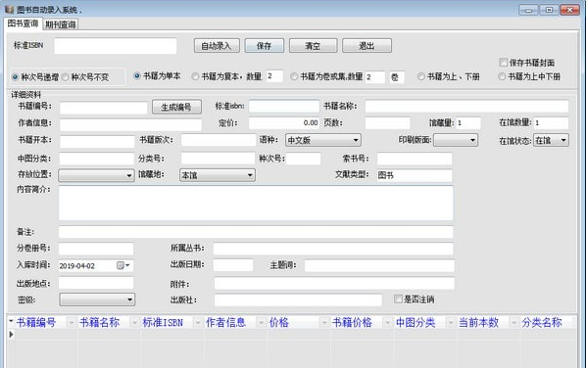Open the 存放位置 dropdown
Screen dimensions: 588x368
[x=96, y=175]
